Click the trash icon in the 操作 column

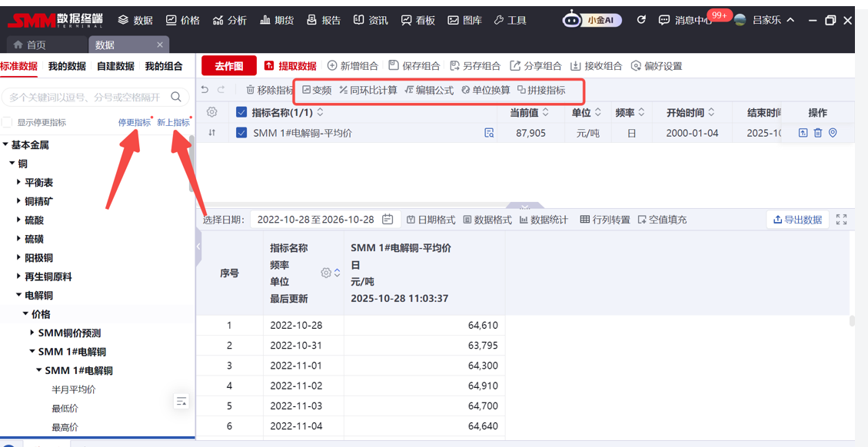tap(817, 133)
